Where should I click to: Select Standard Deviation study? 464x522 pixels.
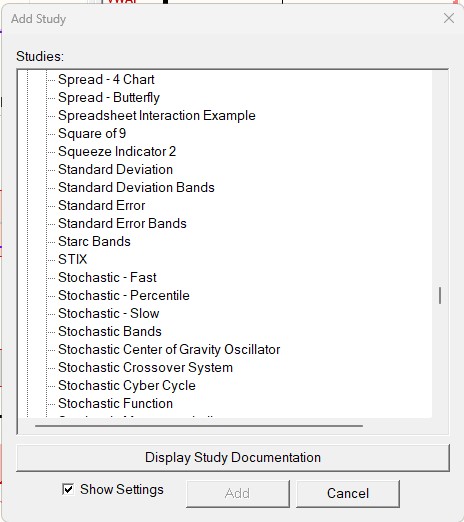(x=115, y=169)
